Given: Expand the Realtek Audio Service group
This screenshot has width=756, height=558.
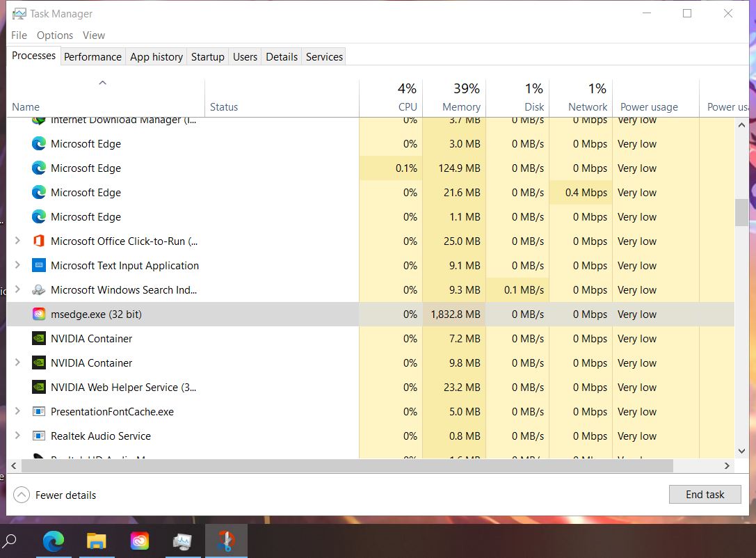Looking at the screenshot, I should [x=17, y=436].
